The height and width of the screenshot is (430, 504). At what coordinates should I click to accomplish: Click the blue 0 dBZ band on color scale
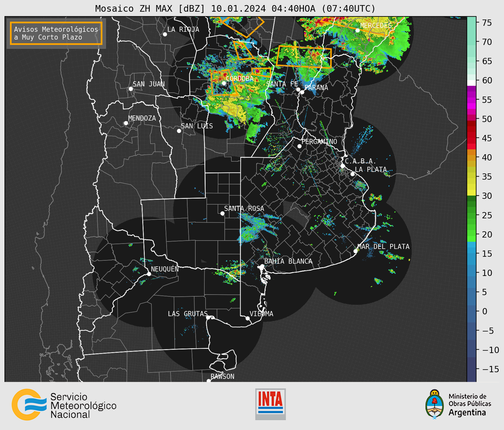pyautogui.click(x=471, y=311)
